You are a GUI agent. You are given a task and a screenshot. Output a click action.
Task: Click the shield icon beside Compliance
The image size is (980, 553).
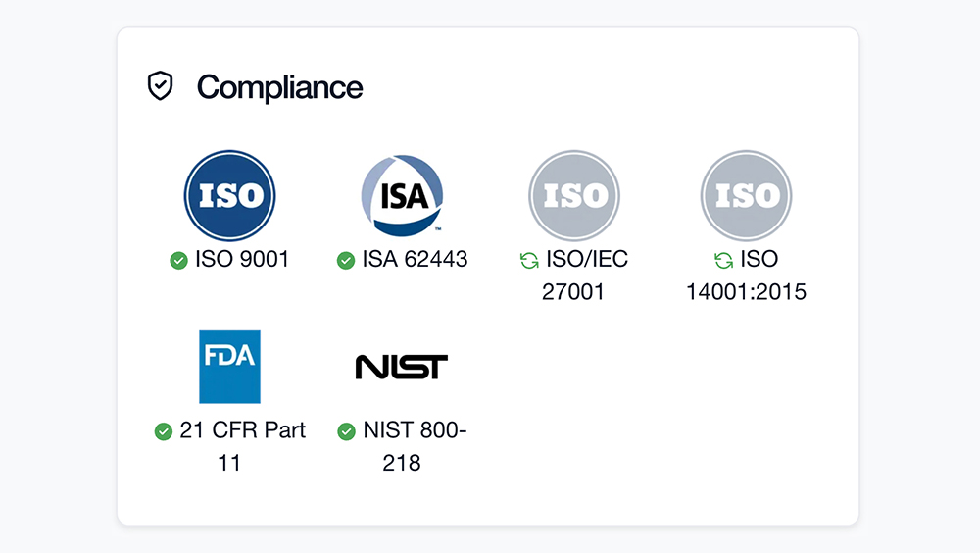160,86
